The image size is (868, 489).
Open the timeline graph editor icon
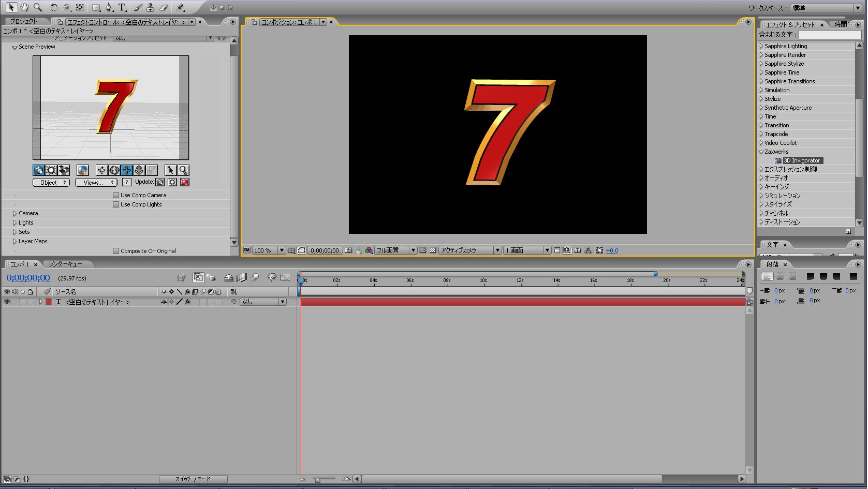click(x=285, y=278)
